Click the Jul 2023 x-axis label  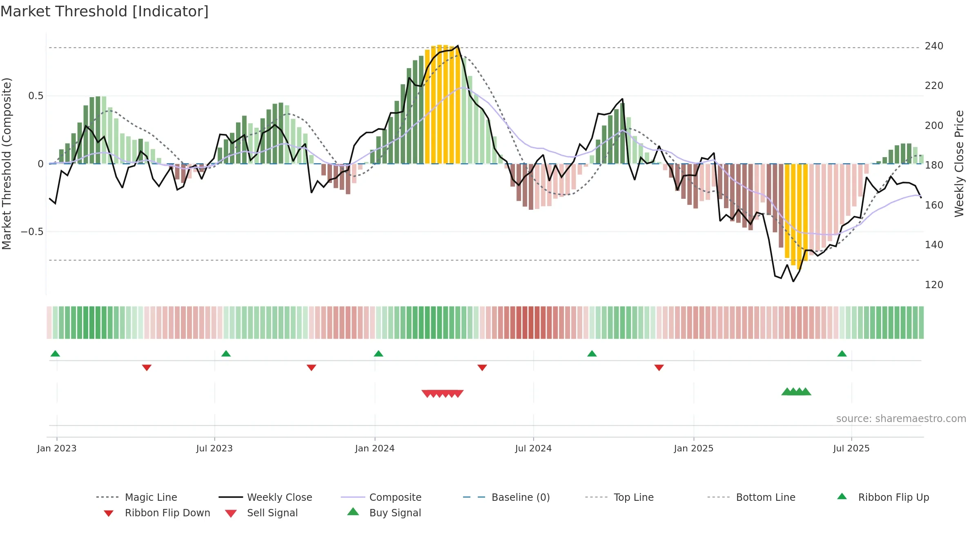click(214, 448)
